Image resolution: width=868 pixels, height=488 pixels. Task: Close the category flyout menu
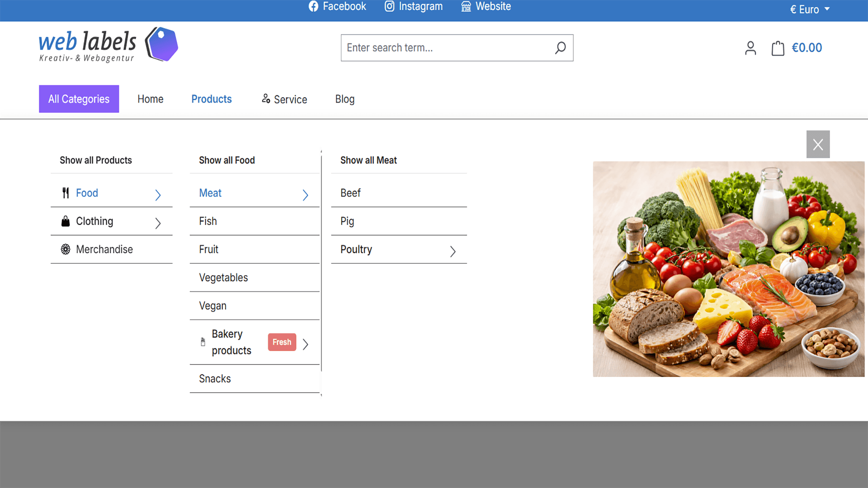tap(818, 144)
